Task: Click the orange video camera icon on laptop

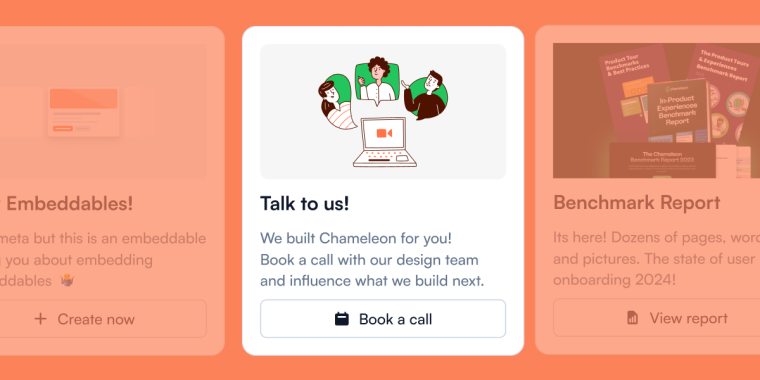Action: 384,133
